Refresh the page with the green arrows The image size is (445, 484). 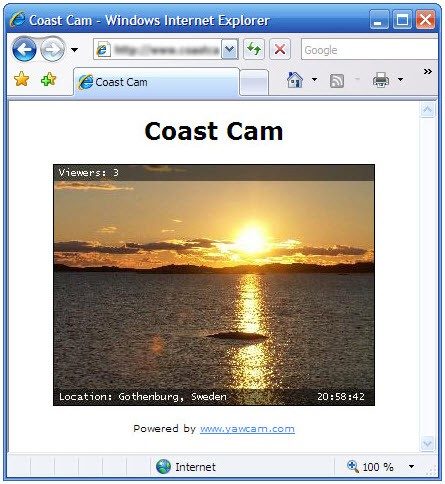[254, 50]
